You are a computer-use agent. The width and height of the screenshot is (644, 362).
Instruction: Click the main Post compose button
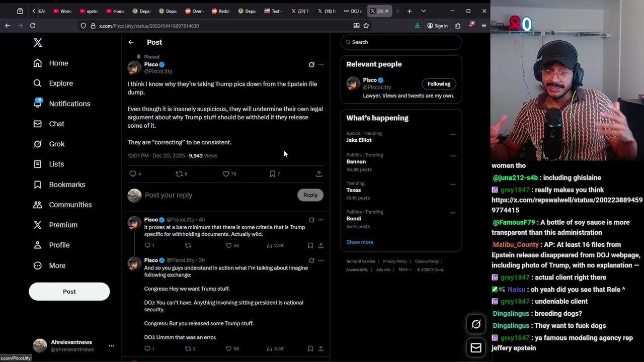click(69, 292)
